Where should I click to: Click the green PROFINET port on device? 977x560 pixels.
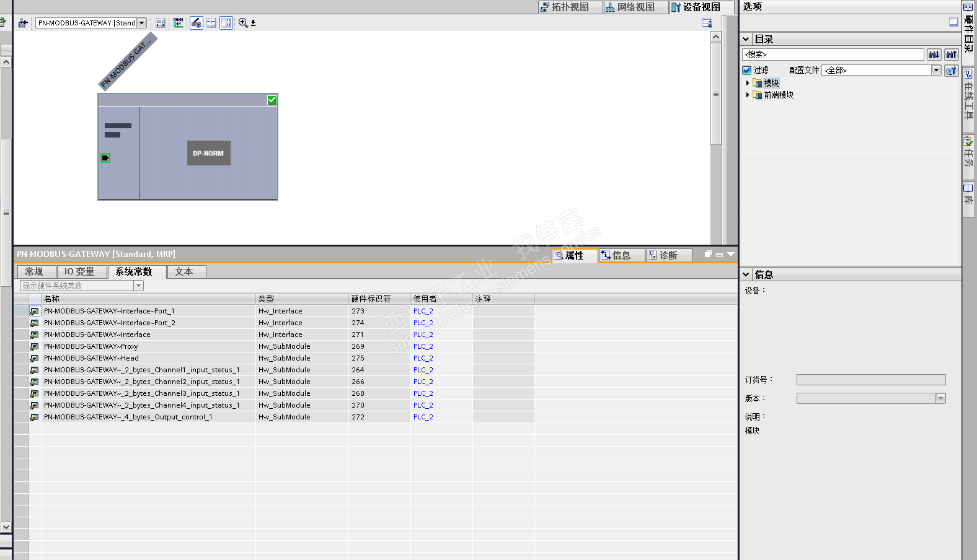[x=105, y=158]
